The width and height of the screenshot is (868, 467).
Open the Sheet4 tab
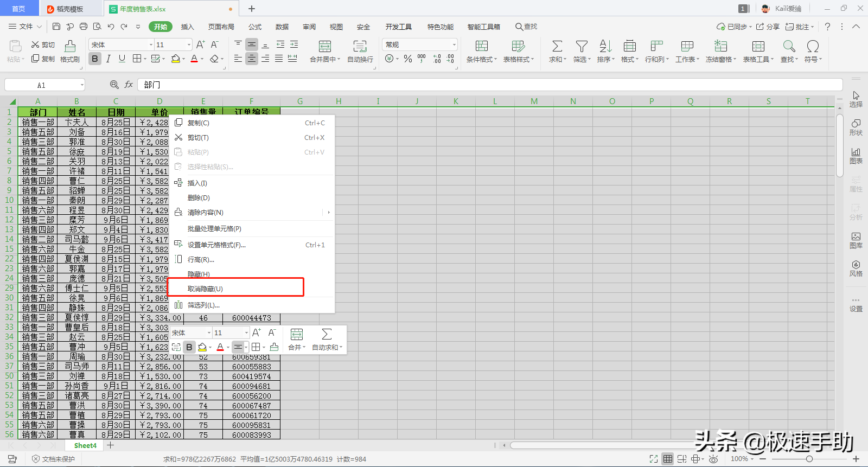[x=85, y=445]
